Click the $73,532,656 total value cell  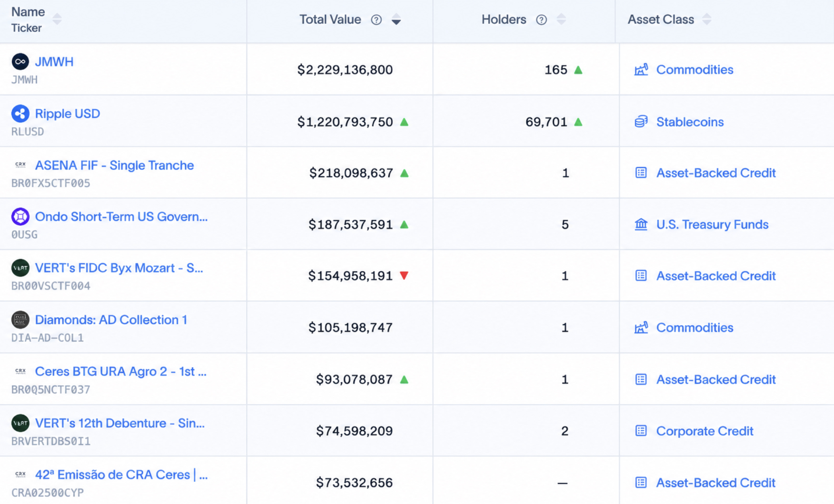click(x=354, y=483)
